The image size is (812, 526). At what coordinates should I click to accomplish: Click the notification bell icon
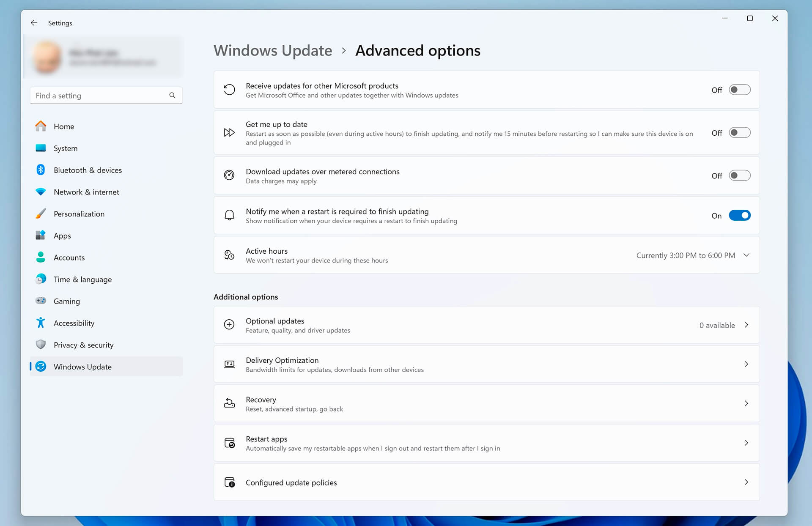(x=229, y=215)
